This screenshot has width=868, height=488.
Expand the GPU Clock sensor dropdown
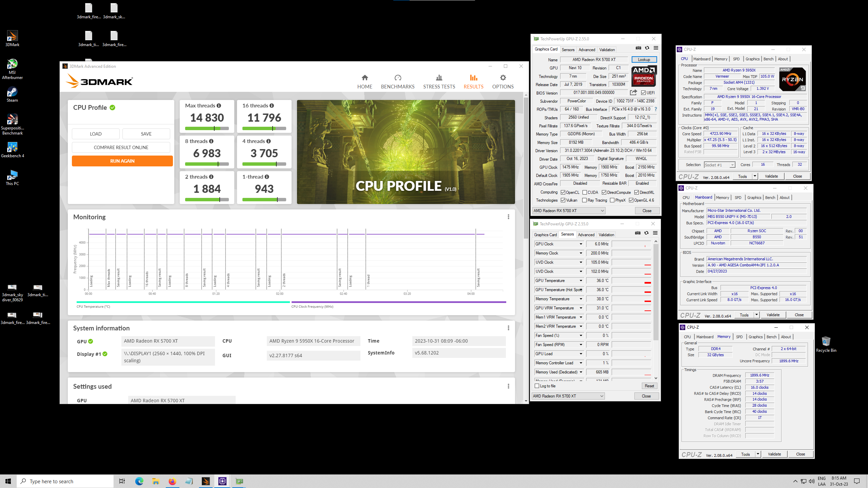580,244
